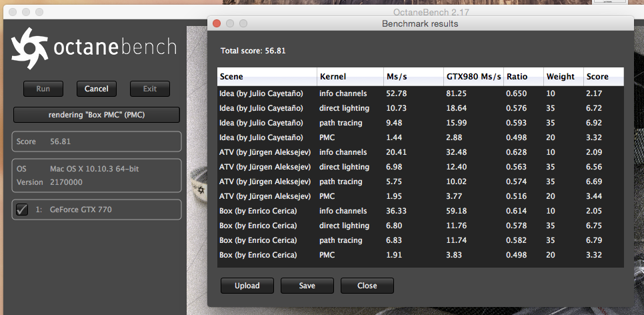644x315 pixels.
Task: Select the score value 2.05
Action: coord(594,211)
